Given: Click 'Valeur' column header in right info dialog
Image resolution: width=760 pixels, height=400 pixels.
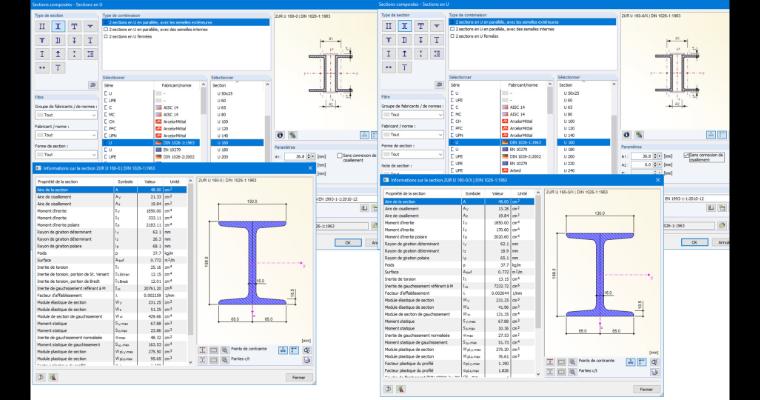Looking at the screenshot, I should (498, 193).
